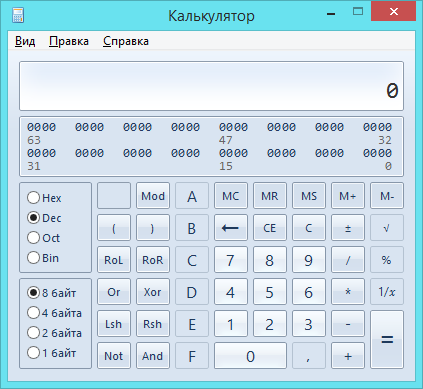
Task: Click the Rsh right shift button
Action: click(x=153, y=324)
